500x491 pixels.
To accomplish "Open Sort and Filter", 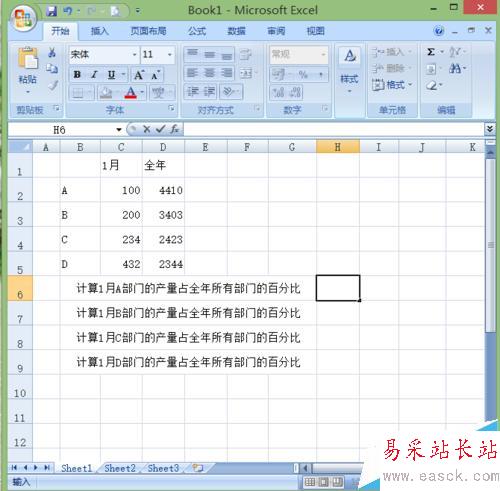I will tap(456, 52).
